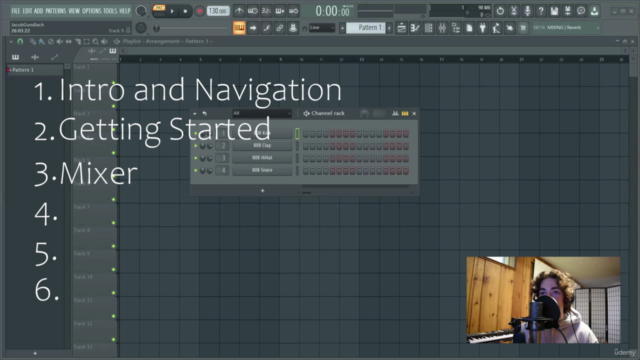Open the Channel rack options arrow menu
This screenshot has width=640, height=360.
coord(195,113)
